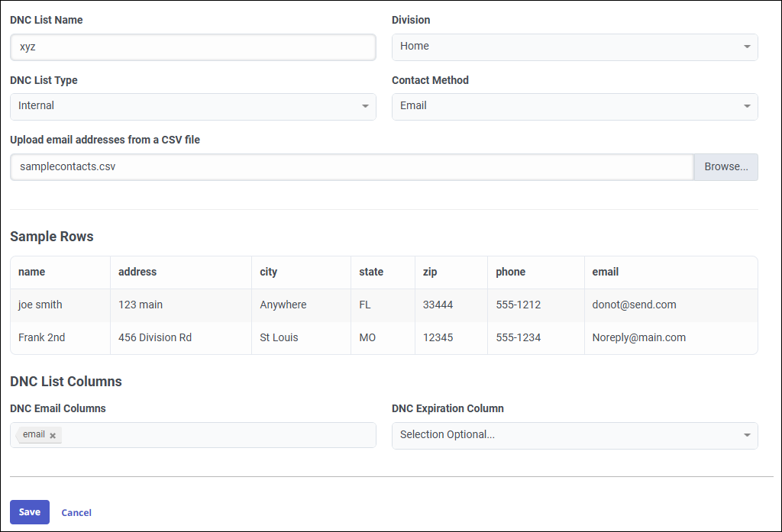Select the St Louis city cell
Screen dimensions: 782x532
301,338
